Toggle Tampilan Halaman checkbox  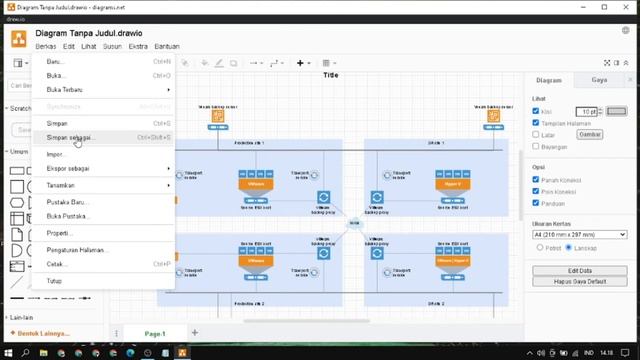click(536, 123)
